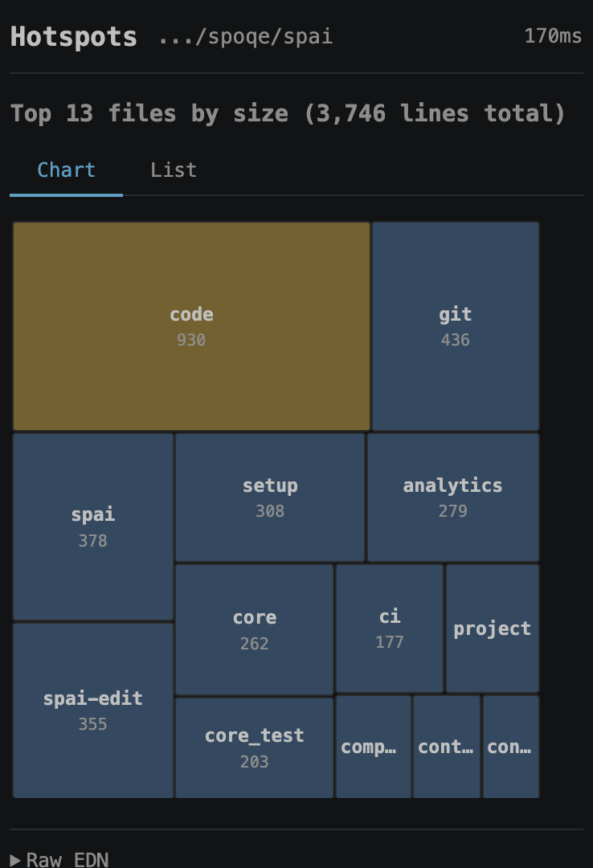Select the core rectangle
The image size is (593, 868).
point(254,628)
